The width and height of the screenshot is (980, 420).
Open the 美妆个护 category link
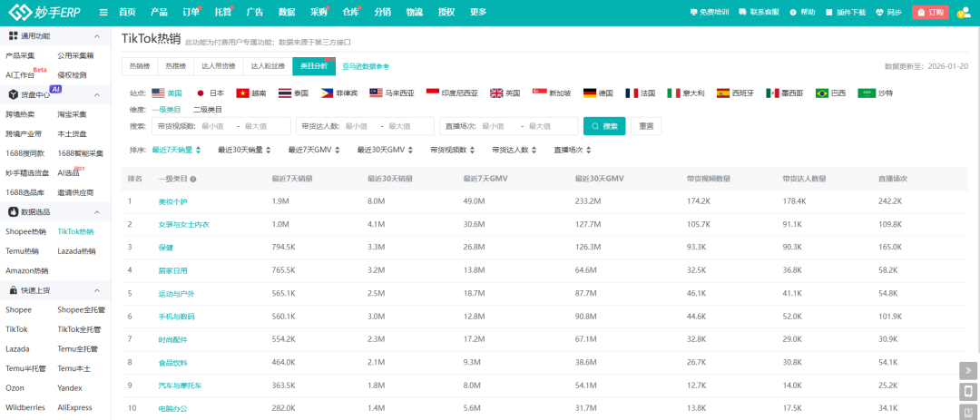pos(172,202)
